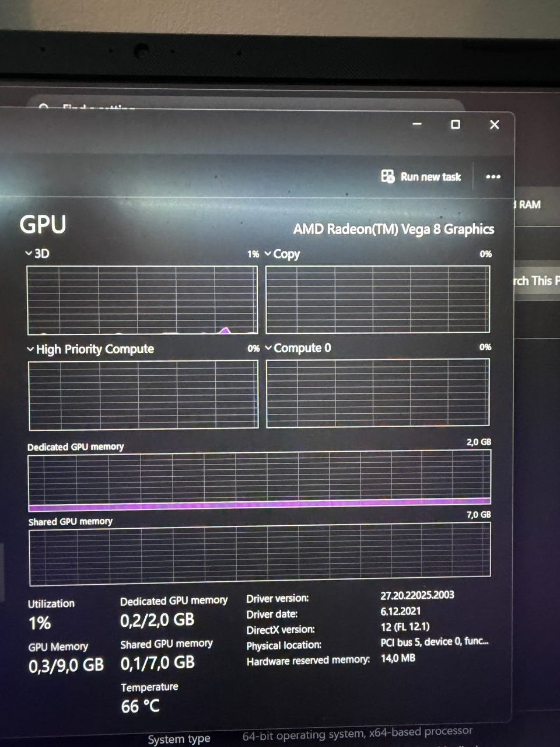
Task: Click the Run new task label
Action: [430, 177]
